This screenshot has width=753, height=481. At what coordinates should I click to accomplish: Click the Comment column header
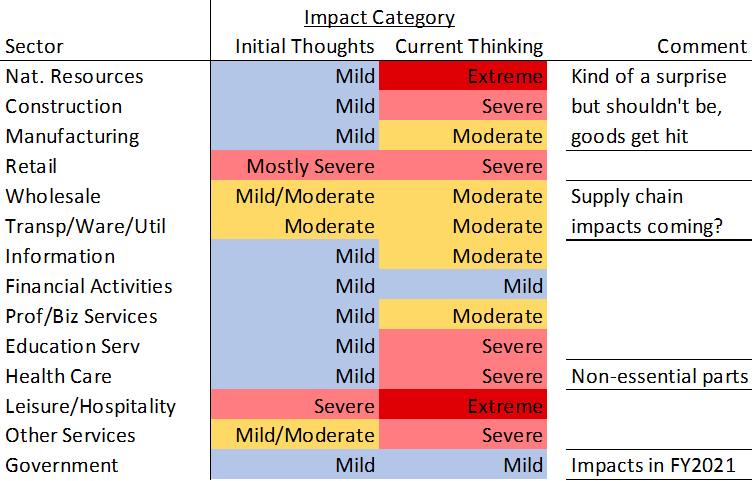(x=701, y=47)
